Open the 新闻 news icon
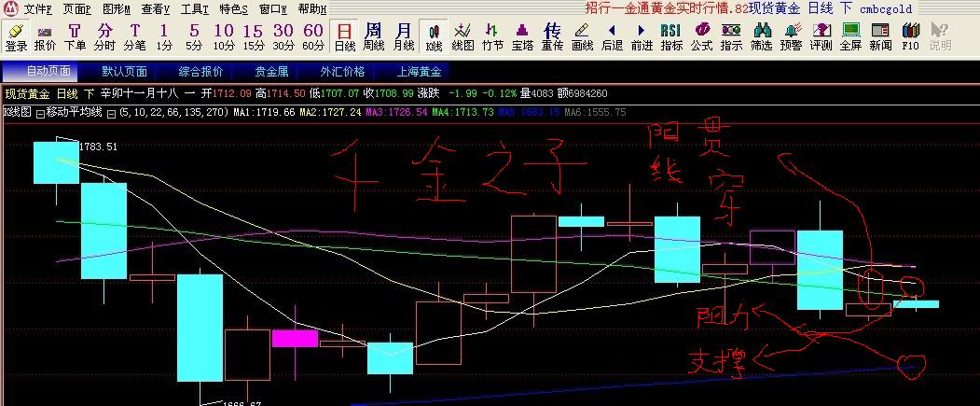 click(x=880, y=37)
